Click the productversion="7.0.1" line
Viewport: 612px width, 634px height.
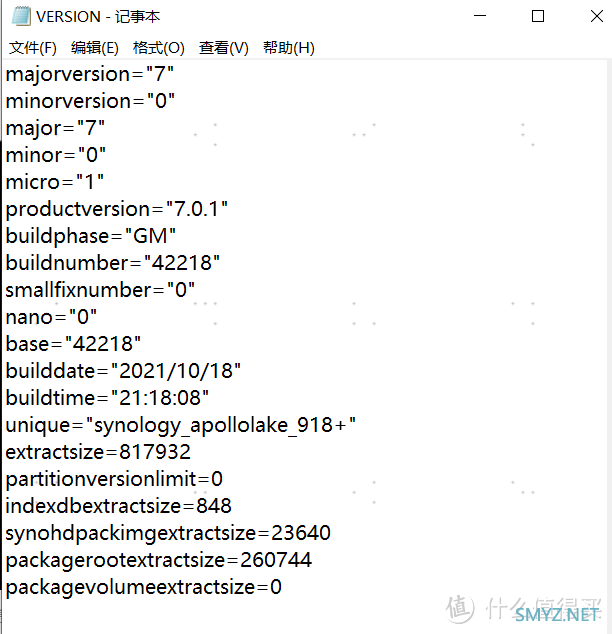pos(117,209)
